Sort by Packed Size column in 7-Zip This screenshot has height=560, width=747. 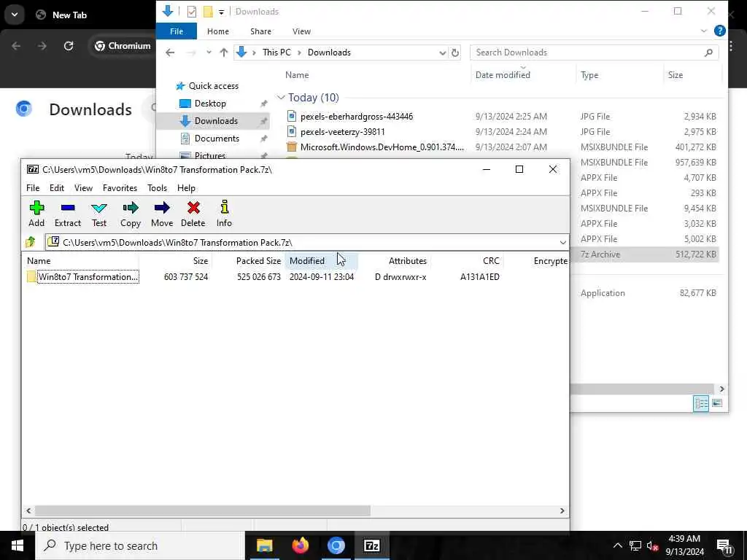click(x=248, y=261)
